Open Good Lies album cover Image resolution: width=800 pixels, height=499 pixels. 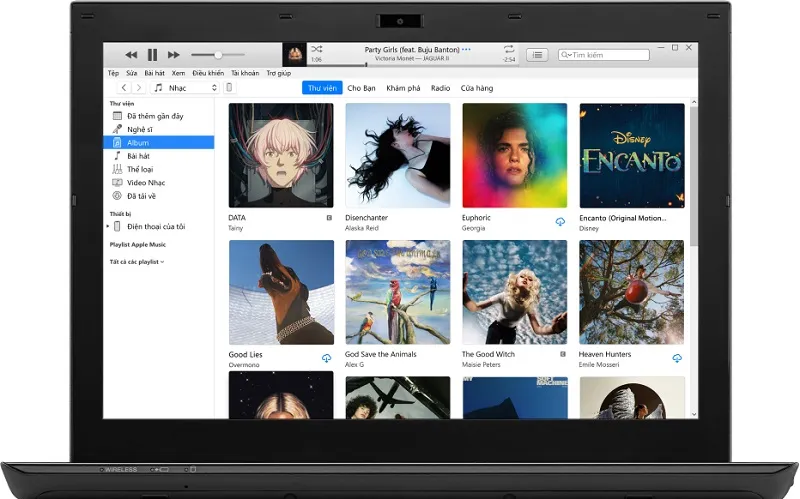(281, 292)
